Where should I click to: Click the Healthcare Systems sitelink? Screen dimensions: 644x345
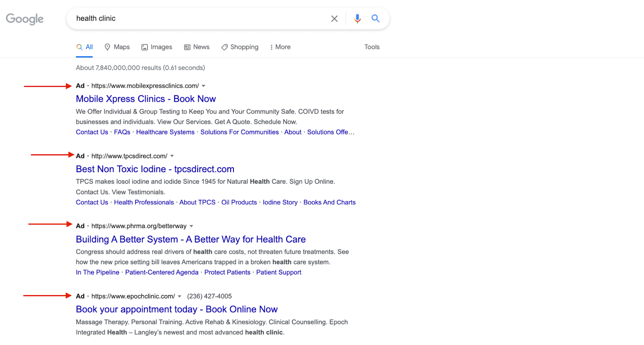click(x=165, y=132)
